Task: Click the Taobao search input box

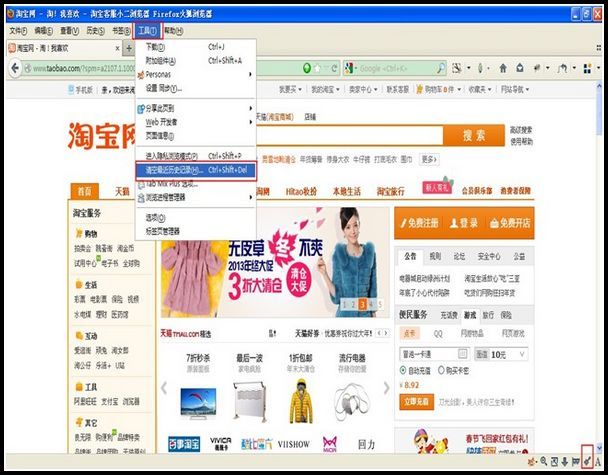Action: tap(349, 136)
